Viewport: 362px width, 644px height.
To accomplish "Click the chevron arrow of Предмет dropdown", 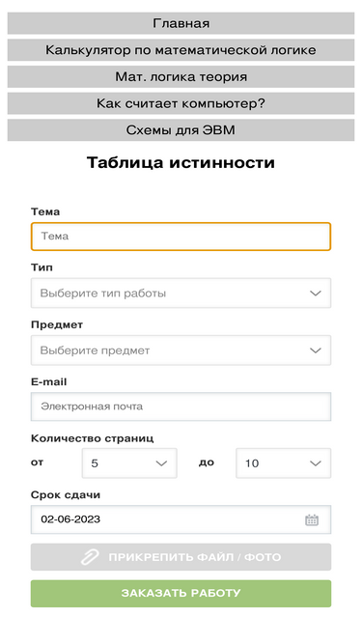I will pos(316,350).
